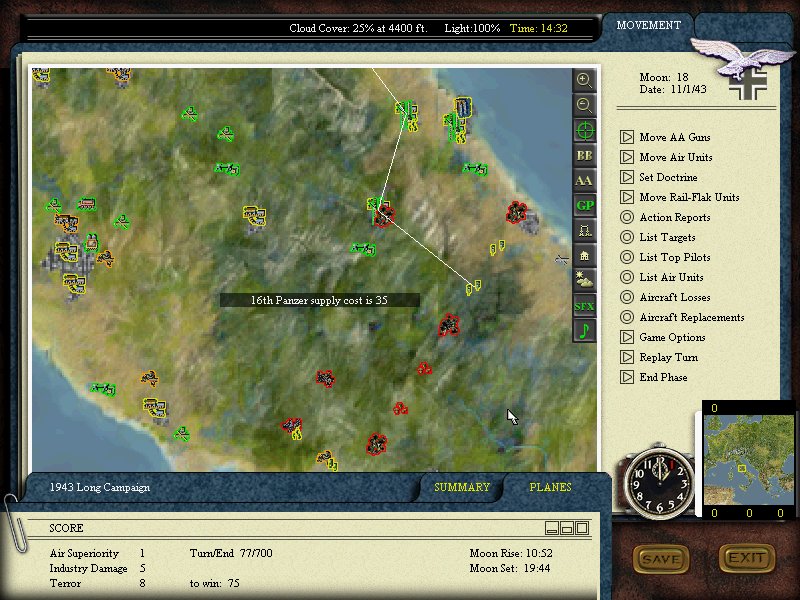800x600 pixels.
Task: Click the network links map icon
Action: [584, 230]
